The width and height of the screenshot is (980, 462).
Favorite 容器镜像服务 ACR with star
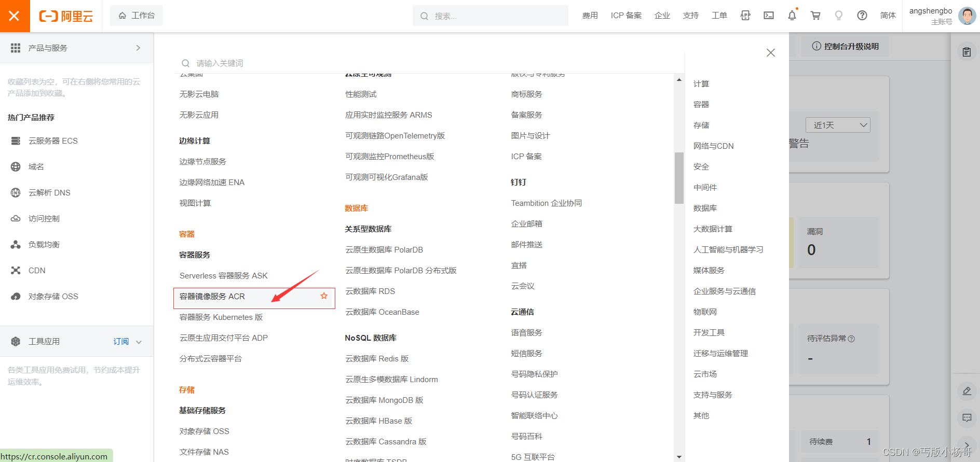pos(324,296)
